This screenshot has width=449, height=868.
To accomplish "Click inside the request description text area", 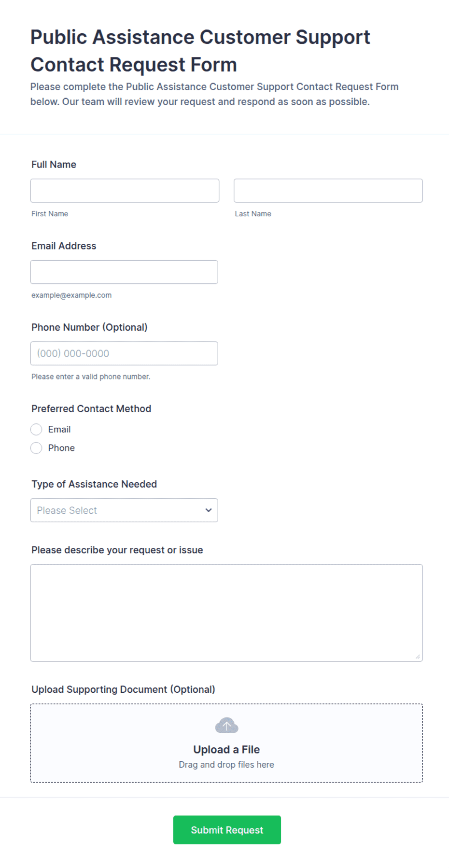I will tap(226, 613).
